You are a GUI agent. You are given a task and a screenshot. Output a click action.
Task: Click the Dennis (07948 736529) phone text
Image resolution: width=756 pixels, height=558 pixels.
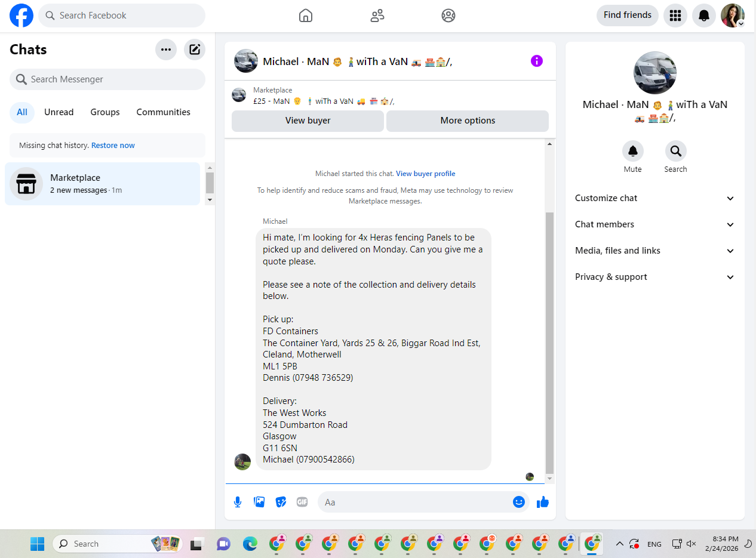click(x=308, y=378)
